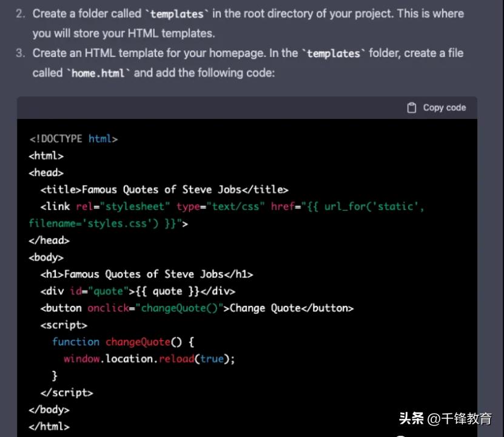Click the closing </html> tag line
The width and height of the screenshot is (504, 437).
(49, 427)
